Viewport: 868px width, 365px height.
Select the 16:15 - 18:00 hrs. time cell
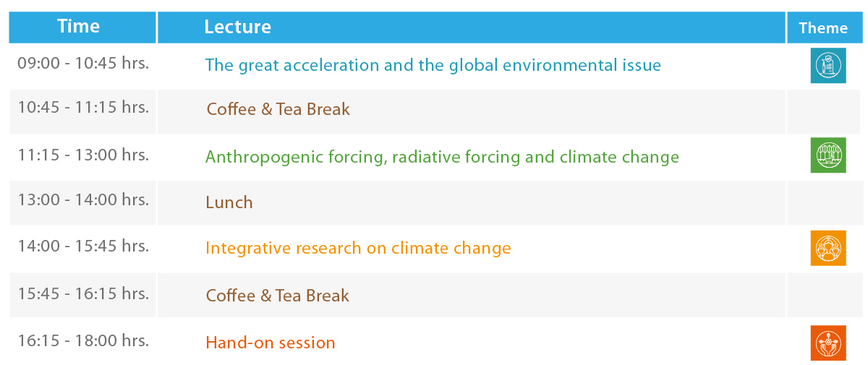(x=83, y=340)
